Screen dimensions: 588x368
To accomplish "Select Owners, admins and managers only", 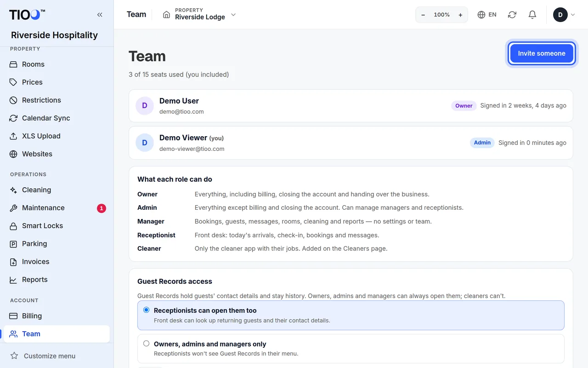I will click(351, 349).
